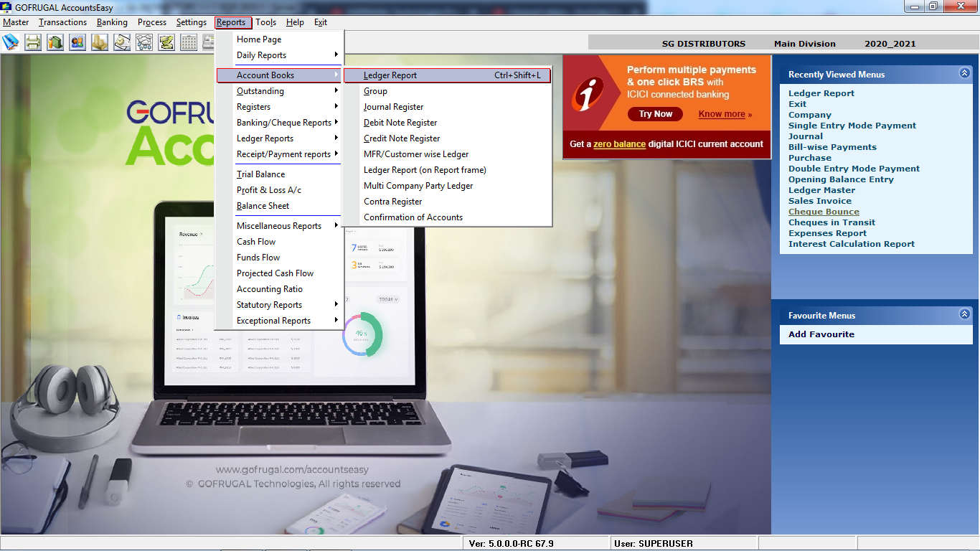
Task: Click the two-people toolbar icon
Action: (x=77, y=42)
